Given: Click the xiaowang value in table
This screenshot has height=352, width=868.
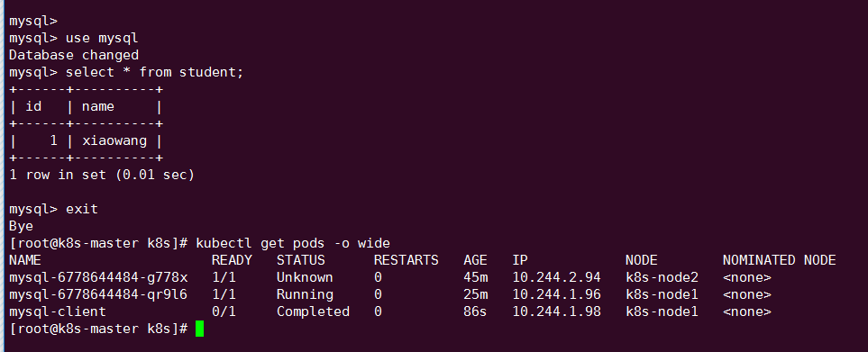Looking at the screenshot, I should coord(114,141).
